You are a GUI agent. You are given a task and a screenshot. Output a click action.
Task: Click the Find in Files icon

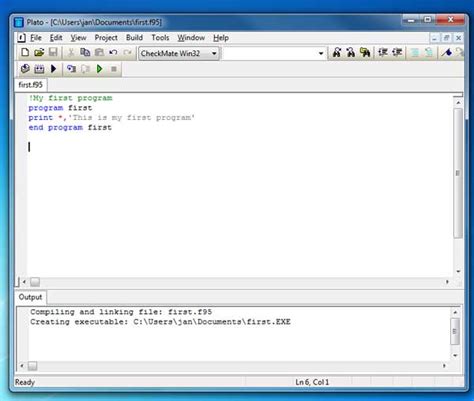365,53
